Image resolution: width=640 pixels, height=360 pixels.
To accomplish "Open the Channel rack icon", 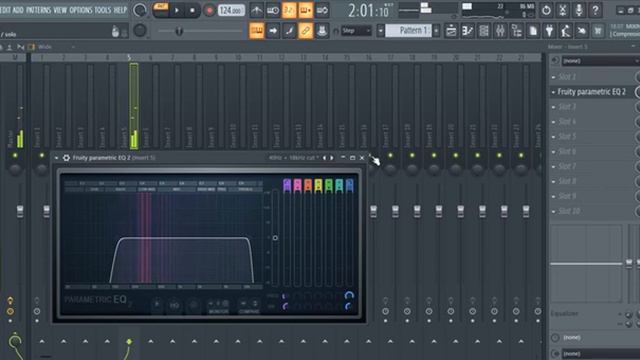I will click(484, 31).
